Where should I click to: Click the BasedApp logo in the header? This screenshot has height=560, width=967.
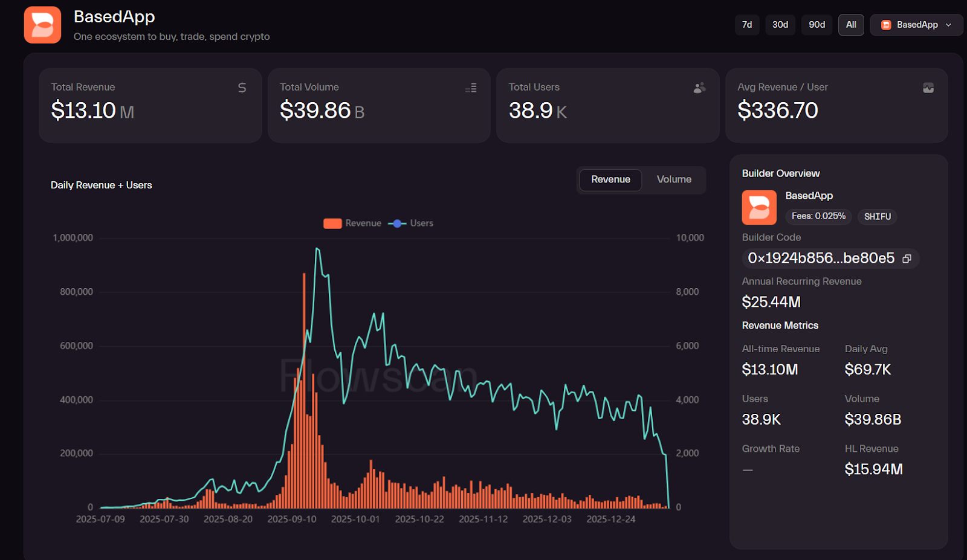(x=42, y=25)
